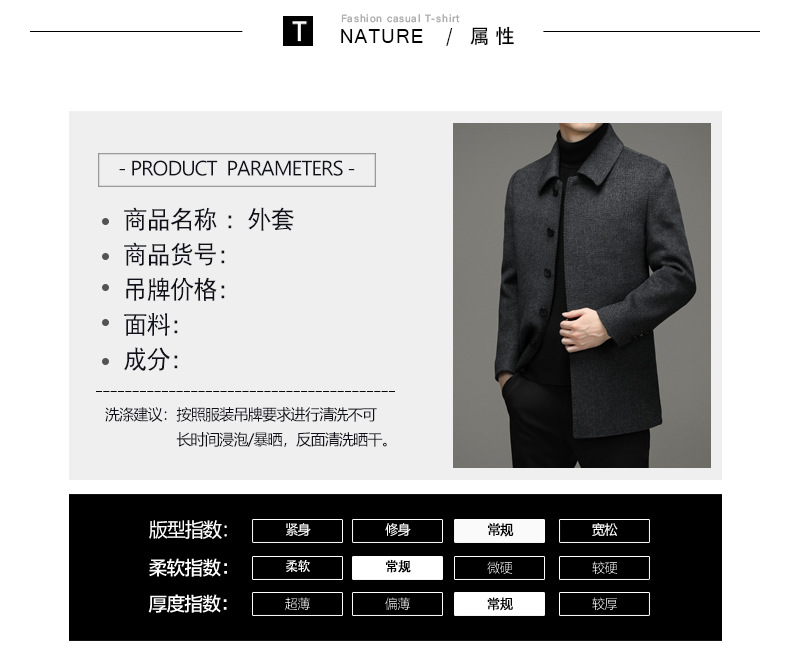Open the coat model photo
The image size is (790, 670).
(x=582, y=295)
